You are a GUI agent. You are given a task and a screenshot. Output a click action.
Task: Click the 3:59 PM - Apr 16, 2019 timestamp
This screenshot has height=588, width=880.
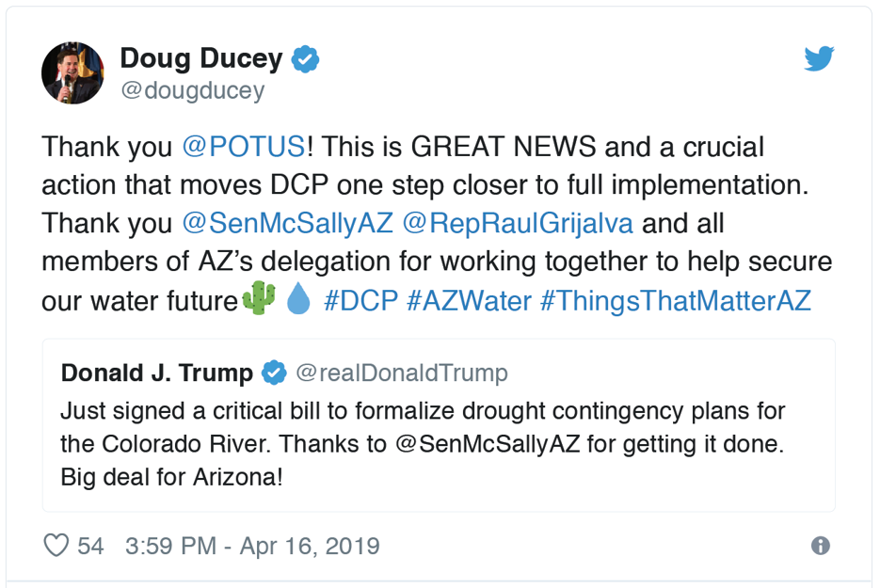(x=252, y=546)
